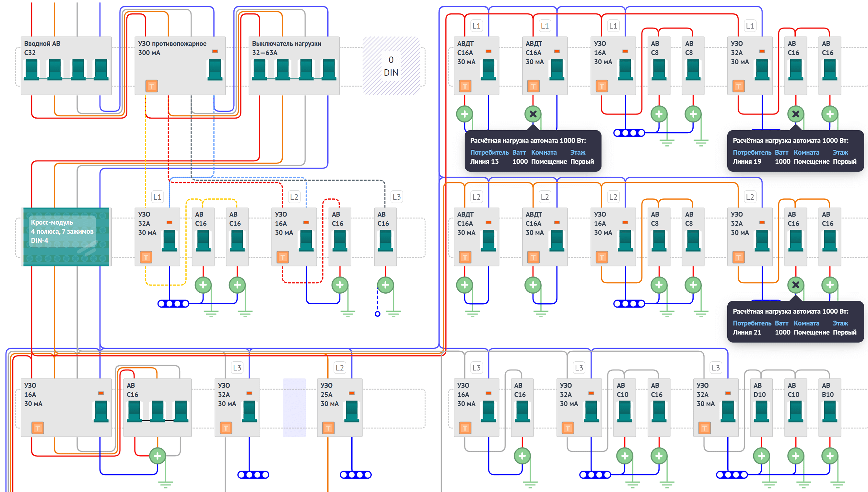
Task: Toggle the УЗО противопожарное breaker lever
Action: point(215,69)
